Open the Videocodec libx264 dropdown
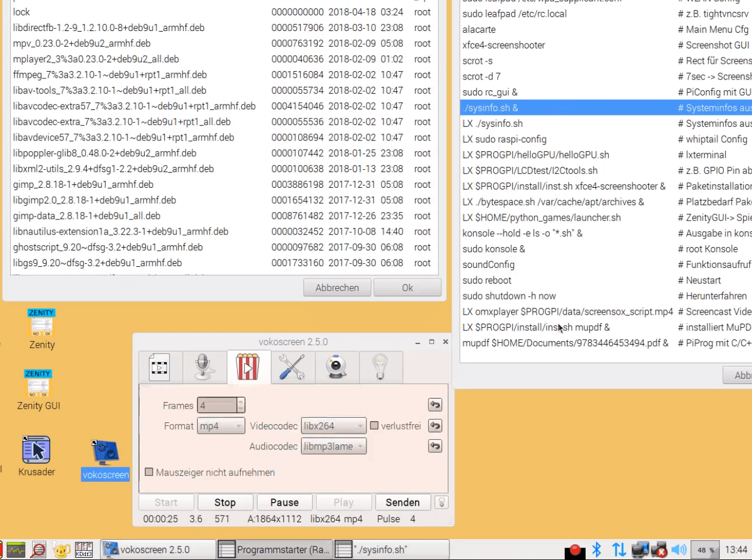The image size is (752, 560). [x=333, y=426]
